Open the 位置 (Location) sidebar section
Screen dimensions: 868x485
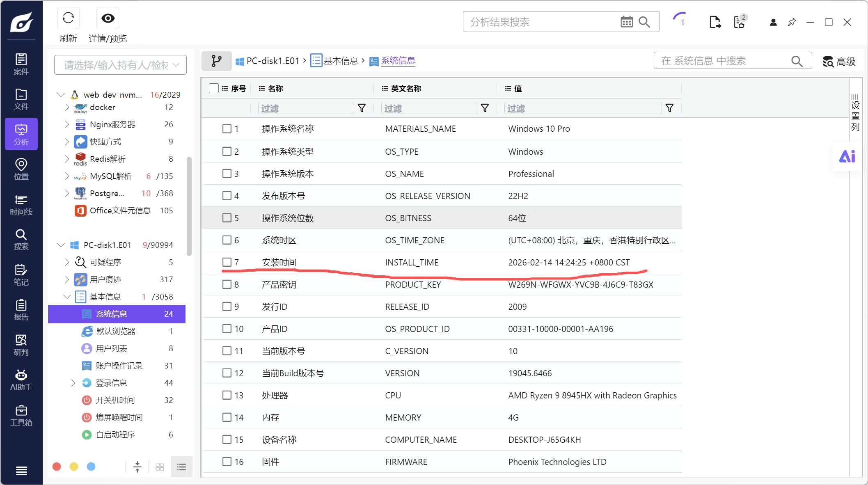click(x=21, y=169)
